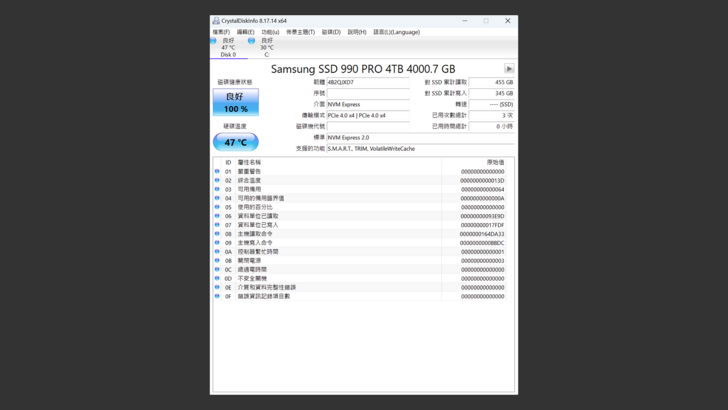Viewport: 728px width, 410px height.
Task: Click status dot for attribute 09 row
Action: 217,243
